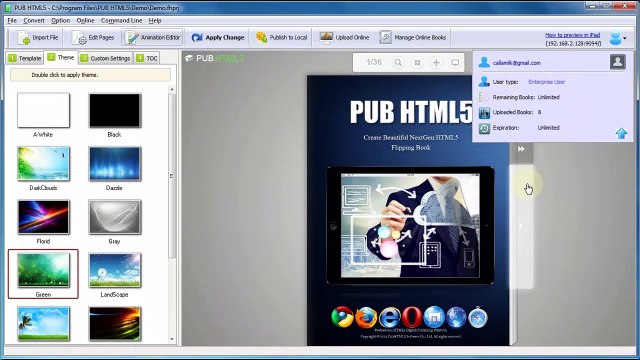Select the Green theme thumbnail
The width and height of the screenshot is (640, 360).
tap(43, 270)
